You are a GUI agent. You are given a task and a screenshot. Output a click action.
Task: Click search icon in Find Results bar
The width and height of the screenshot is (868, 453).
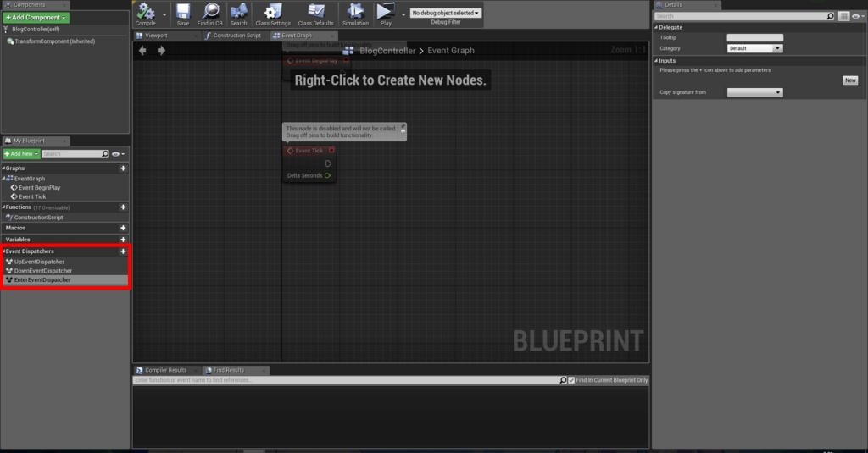(x=563, y=380)
